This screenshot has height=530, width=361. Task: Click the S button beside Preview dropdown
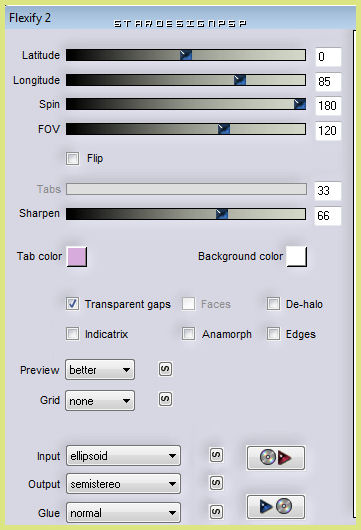click(165, 369)
